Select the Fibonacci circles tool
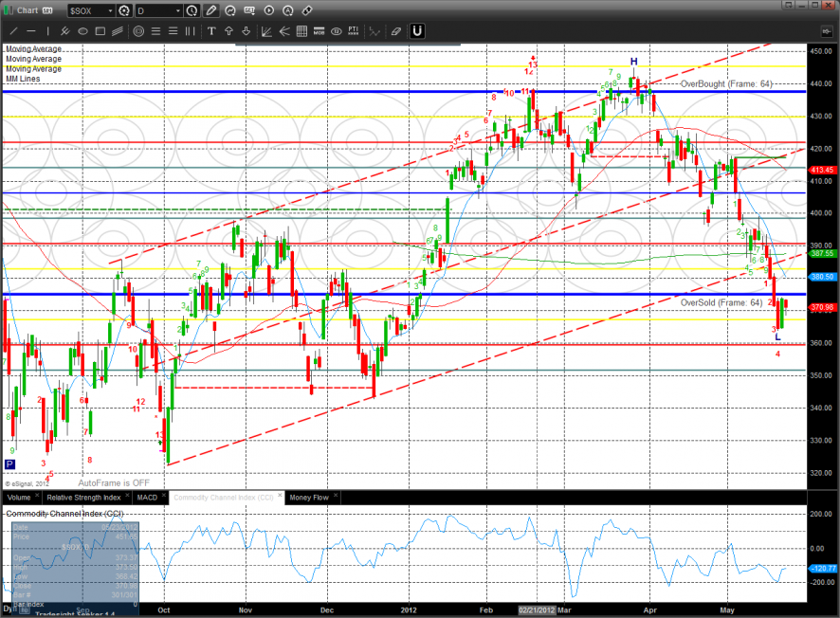The height and width of the screenshot is (618, 840). click(x=138, y=31)
